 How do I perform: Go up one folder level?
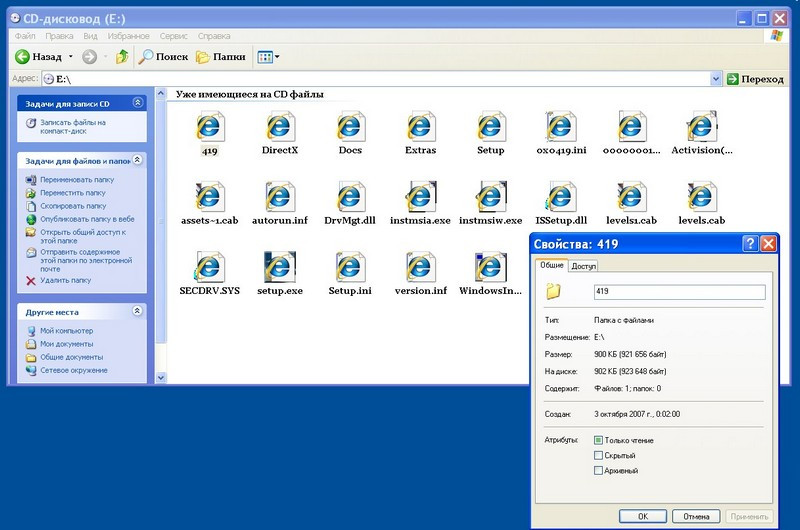click(122, 57)
